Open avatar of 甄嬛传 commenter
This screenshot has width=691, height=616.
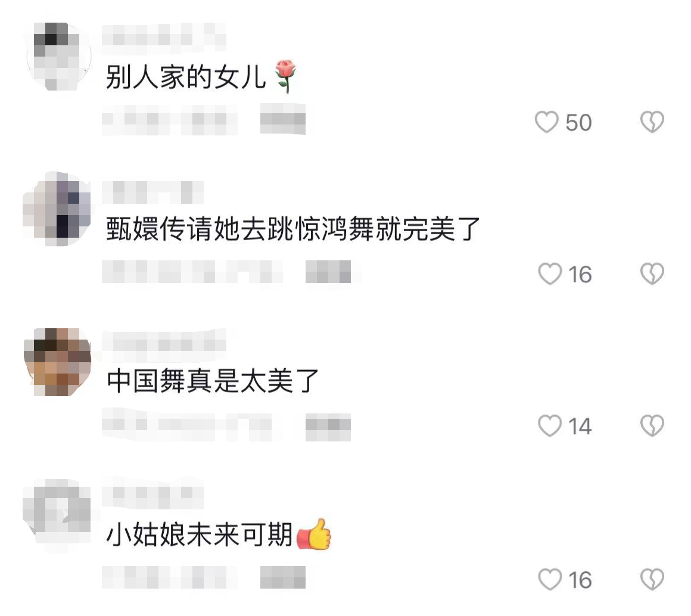pyautogui.click(x=57, y=209)
